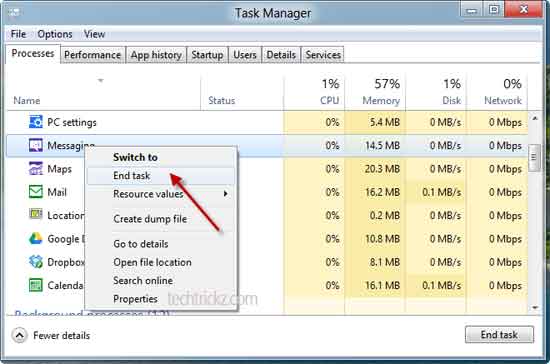Click the 8.1 MB memory value
The image size is (550, 364).
pos(385,262)
